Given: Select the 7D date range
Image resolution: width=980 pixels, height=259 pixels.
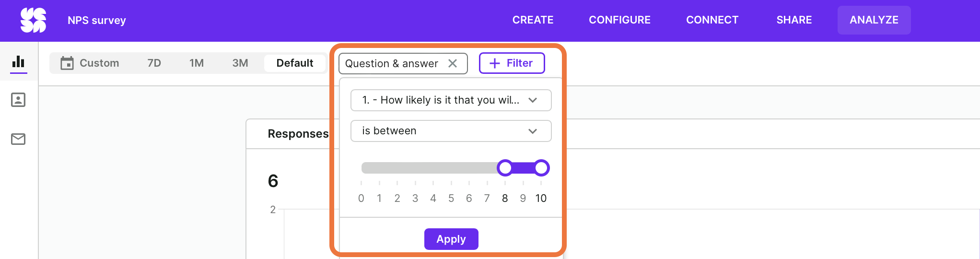Looking at the screenshot, I should click(154, 63).
